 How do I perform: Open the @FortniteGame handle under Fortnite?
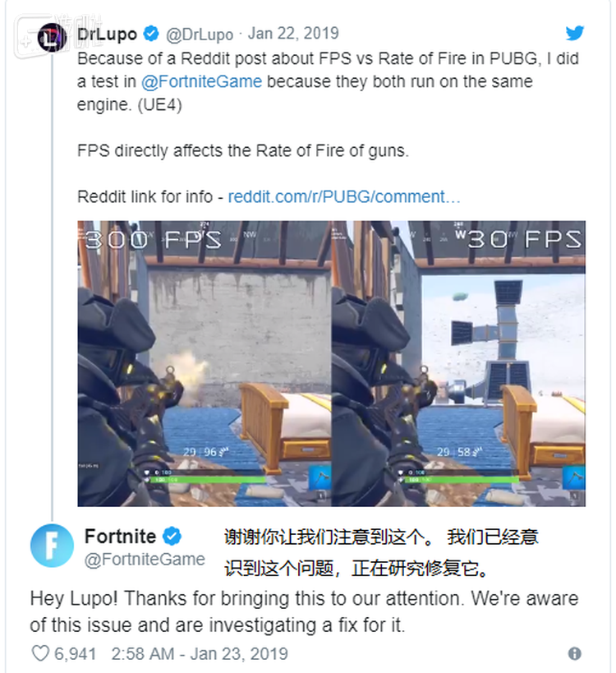pyautogui.click(x=145, y=560)
